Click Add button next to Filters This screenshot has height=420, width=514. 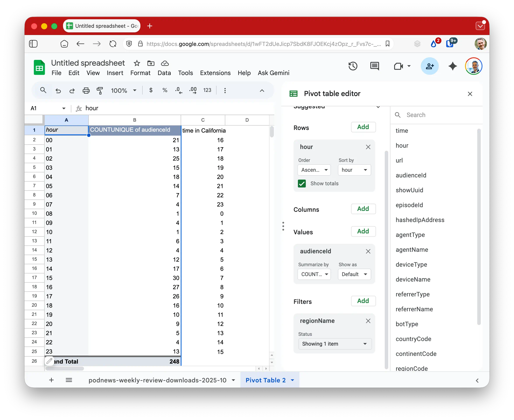coord(363,301)
